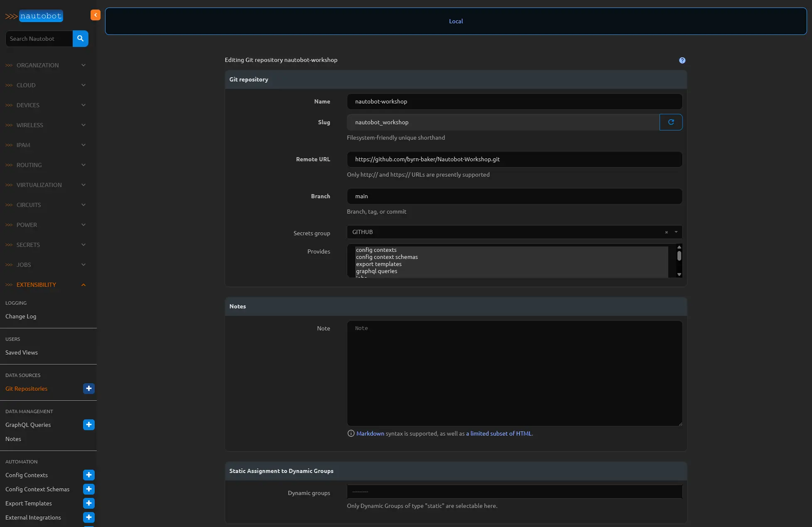The width and height of the screenshot is (812, 527).
Task: Expand the JOBS menu
Action: pyautogui.click(x=46, y=265)
